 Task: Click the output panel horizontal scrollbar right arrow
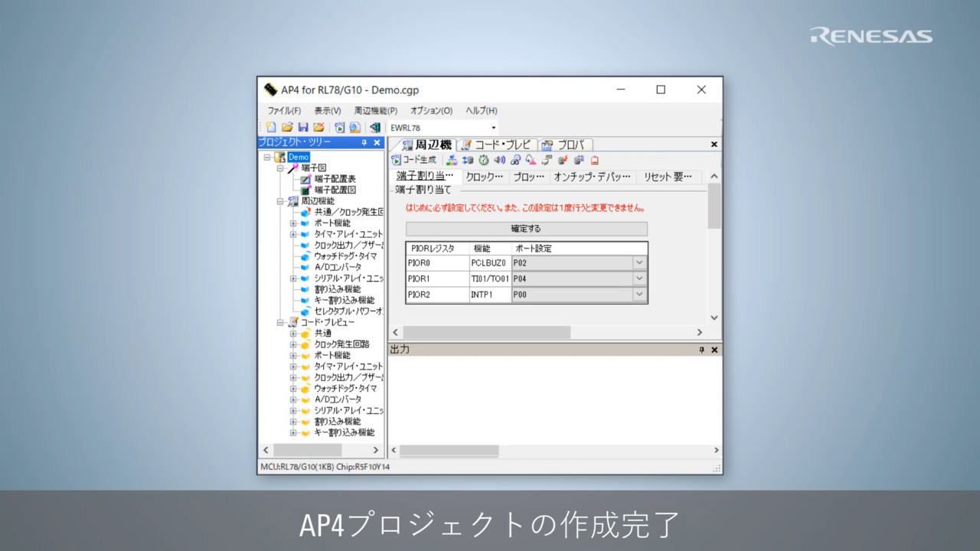coord(717,451)
